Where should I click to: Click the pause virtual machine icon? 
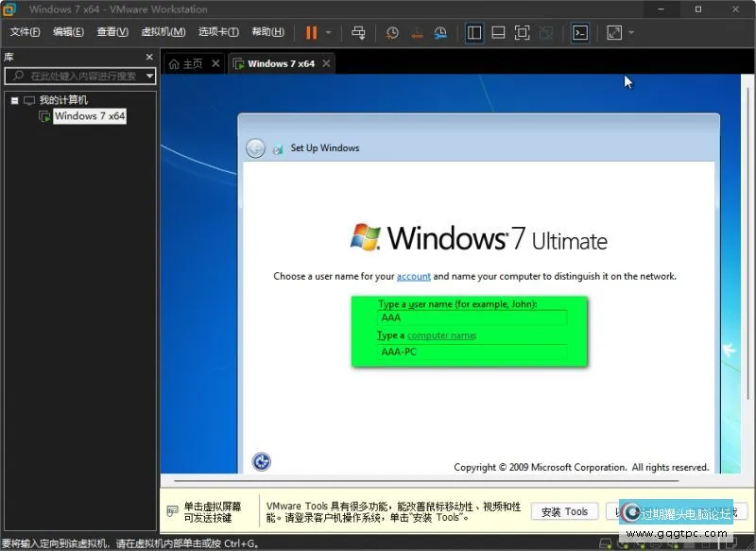(311, 32)
